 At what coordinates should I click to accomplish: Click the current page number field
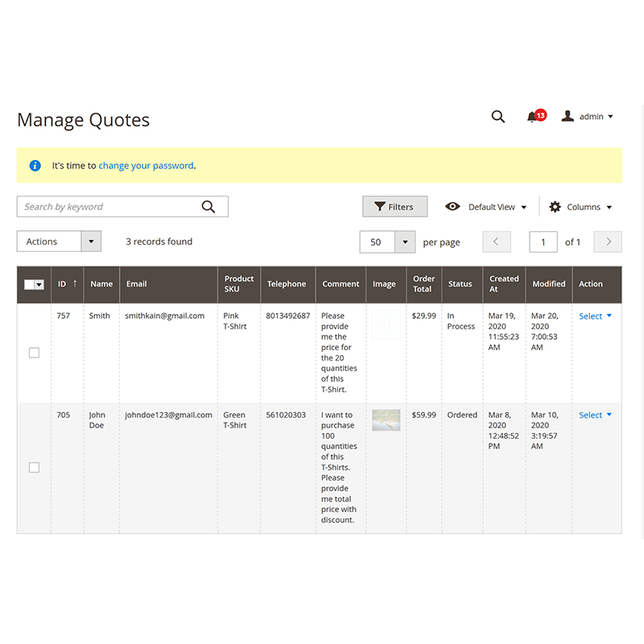(543, 242)
